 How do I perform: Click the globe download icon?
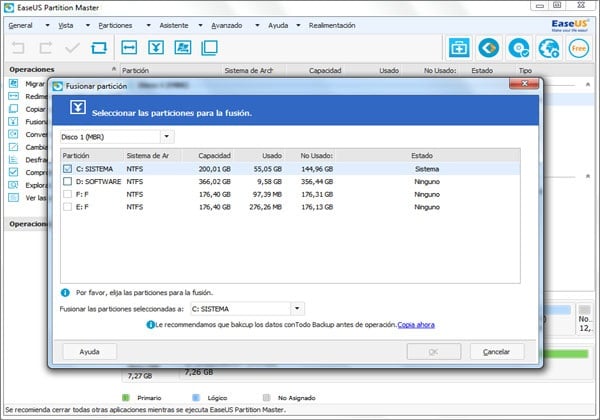pos(549,48)
